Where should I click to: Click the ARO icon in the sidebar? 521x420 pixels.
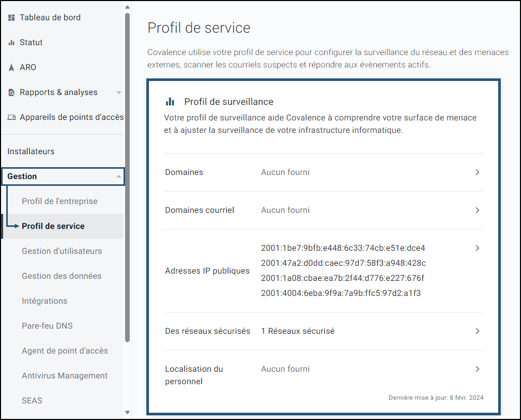[x=10, y=67]
